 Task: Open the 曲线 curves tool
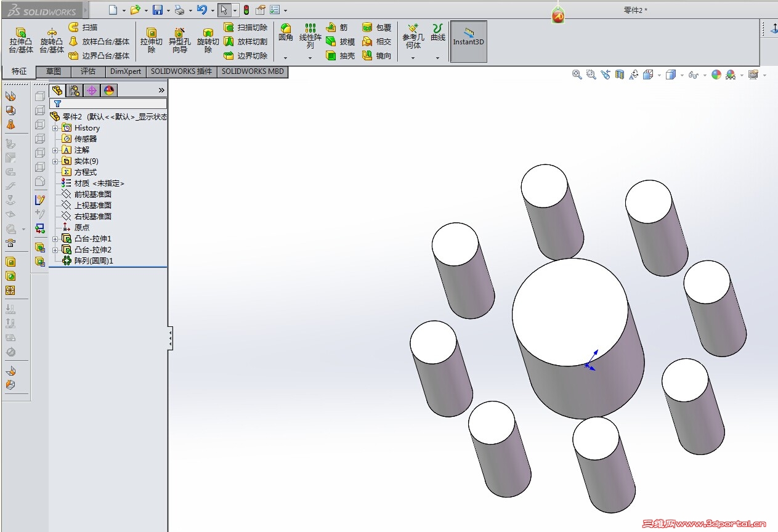point(438,33)
